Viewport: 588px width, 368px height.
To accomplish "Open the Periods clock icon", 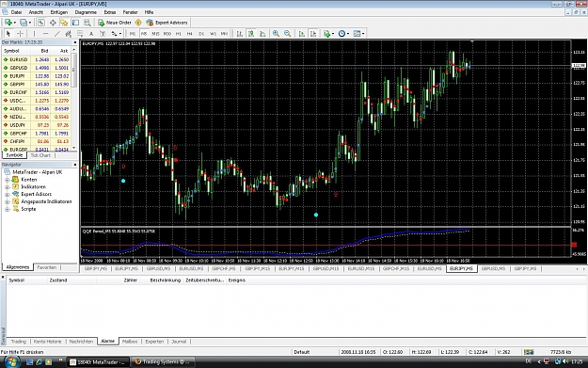I will [x=342, y=34].
